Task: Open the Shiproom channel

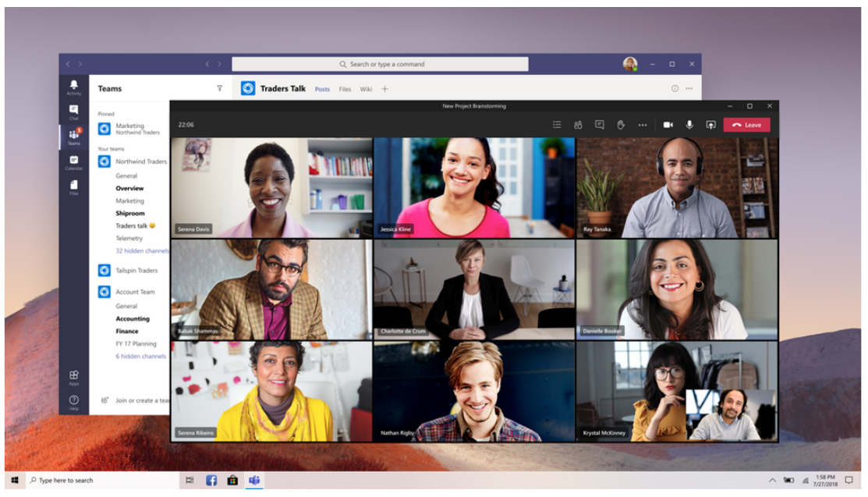Action: (130, 213)
